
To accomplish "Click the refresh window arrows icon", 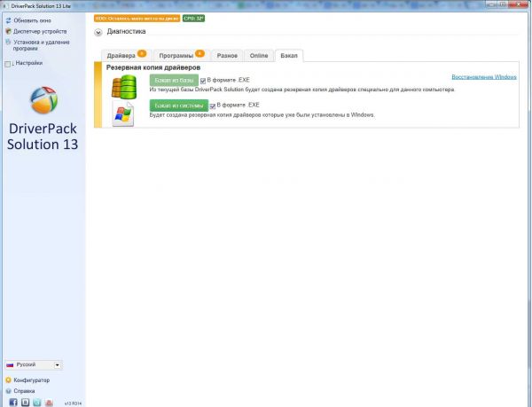I will tap(9, 20).
